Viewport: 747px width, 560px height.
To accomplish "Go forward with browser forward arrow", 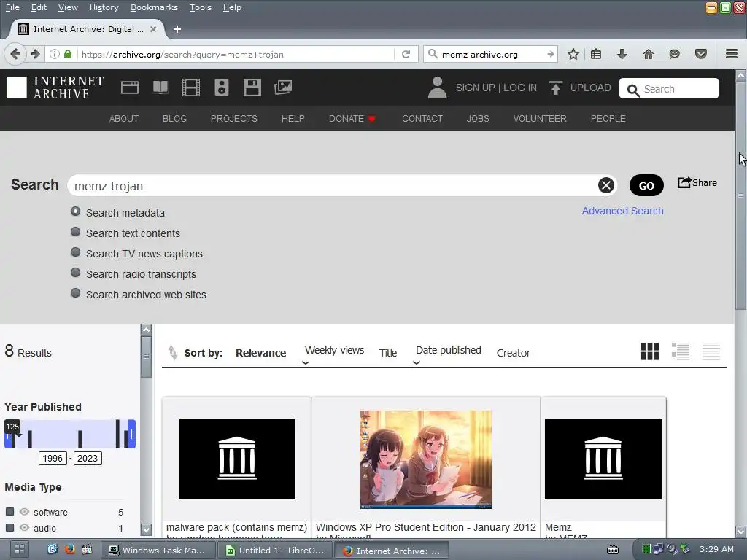I will click(x=35, y=54).
